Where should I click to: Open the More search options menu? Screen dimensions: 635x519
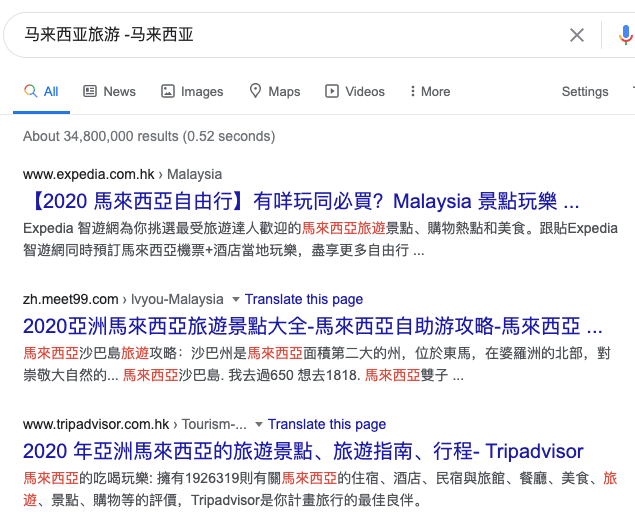click(x=430, y=91)
